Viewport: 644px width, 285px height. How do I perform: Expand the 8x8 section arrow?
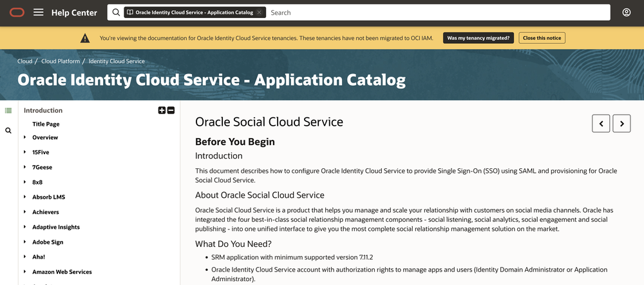point(25,182)
